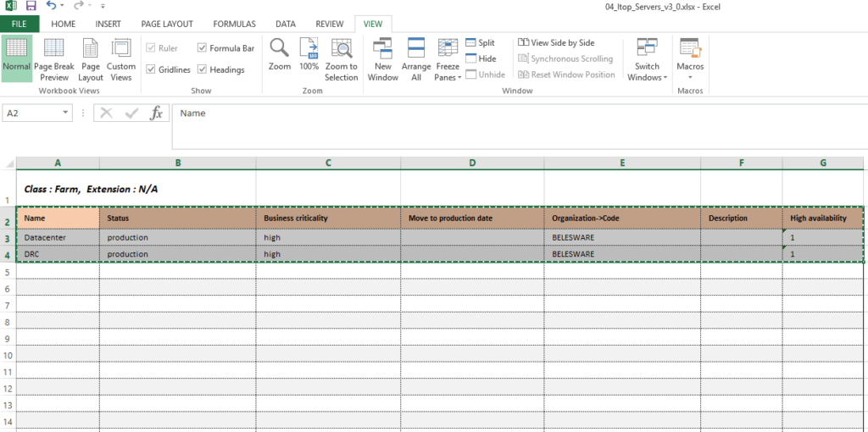Toggle the Formula Bar checkbox
The width and height of the screenshot is (868, 432).
(x=203, y=48)
